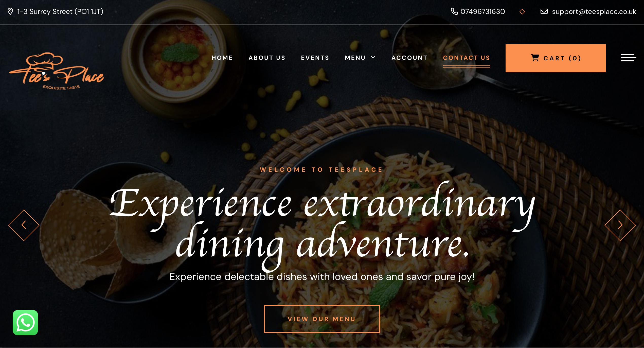Screen dimensions: 644x348
Task: Go to the Events page
Action: point(315,58)
